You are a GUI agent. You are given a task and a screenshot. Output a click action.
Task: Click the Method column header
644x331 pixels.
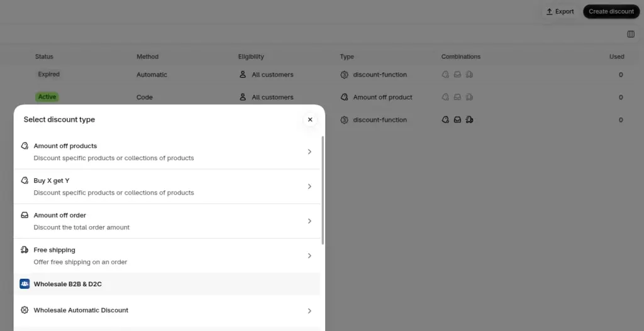tap(147, 57)
